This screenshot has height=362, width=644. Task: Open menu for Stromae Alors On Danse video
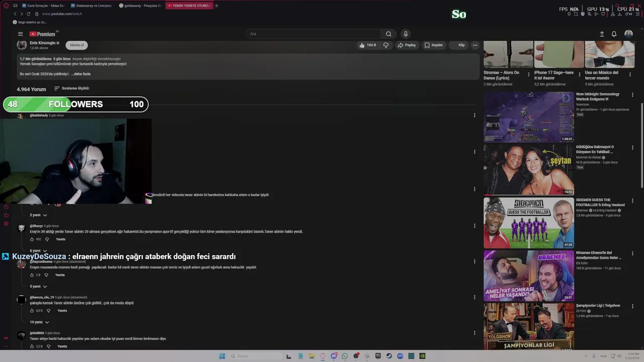coord(528,74)
